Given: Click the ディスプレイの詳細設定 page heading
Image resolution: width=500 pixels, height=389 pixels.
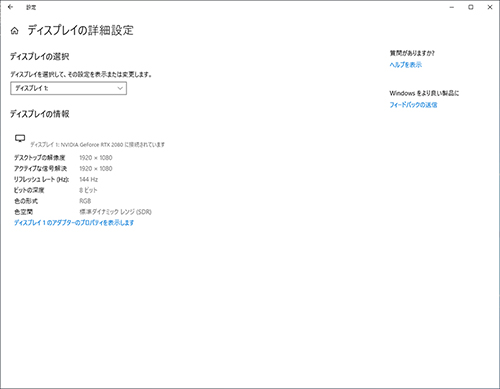Looking at the screenshot, I should coord(80,30).
